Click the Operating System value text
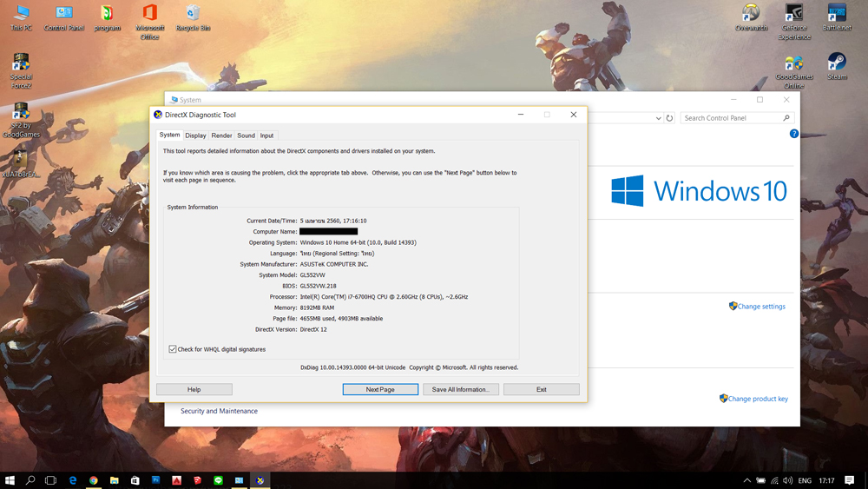 tap(358, 242)
